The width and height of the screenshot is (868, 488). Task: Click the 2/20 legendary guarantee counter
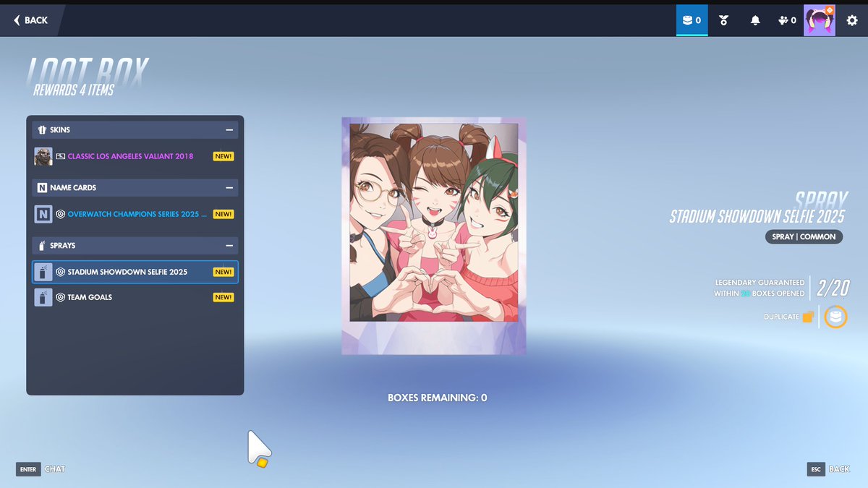(x=833, y=288)
